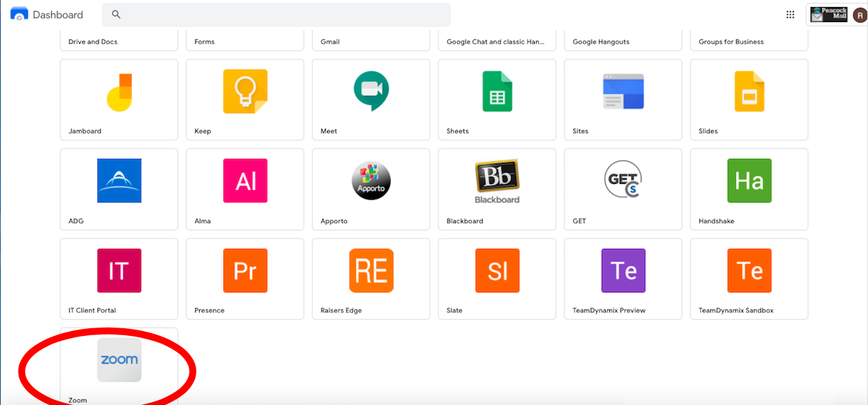Click the Presence label text
868x405 pixels.
(x=210, y=310)
